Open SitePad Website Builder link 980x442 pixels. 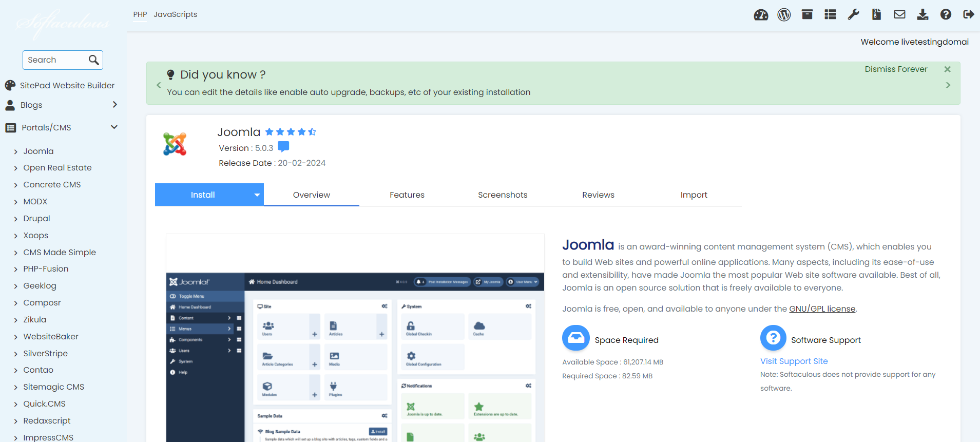coord(67,85)
